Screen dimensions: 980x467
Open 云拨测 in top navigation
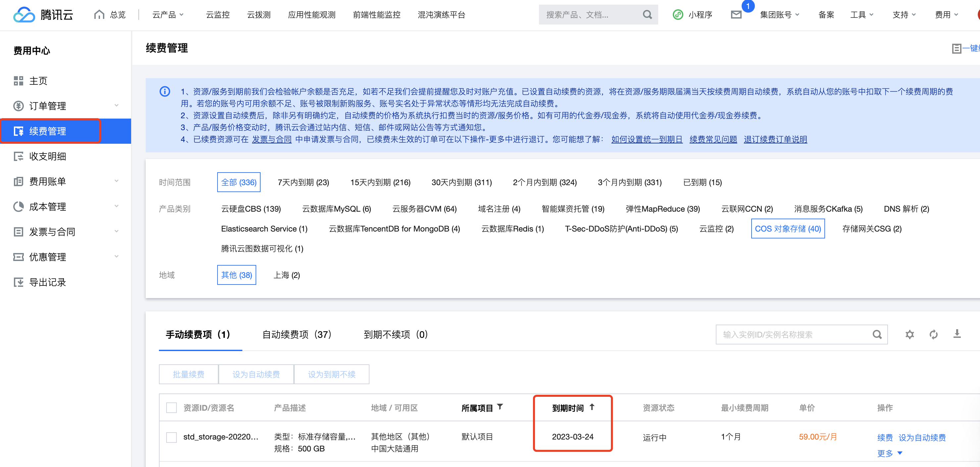click(259, 15)
